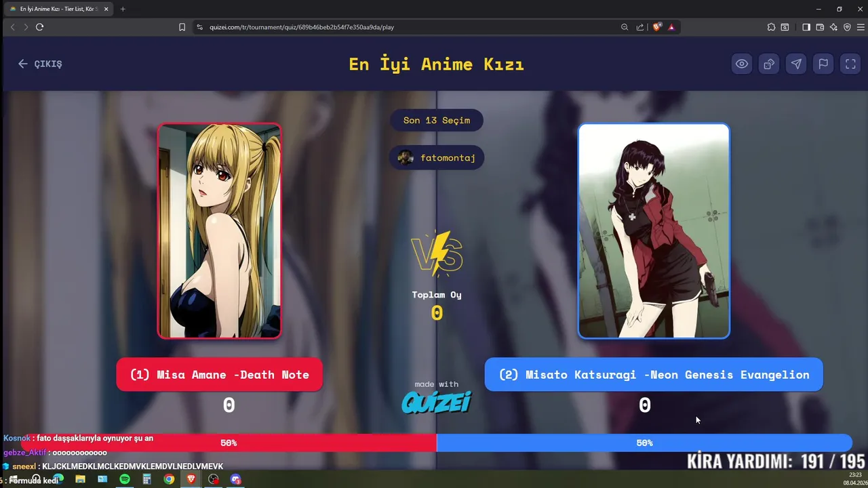Click the share/export icon beside eye
The image size is (868, 488).
(x=769, y=64)
